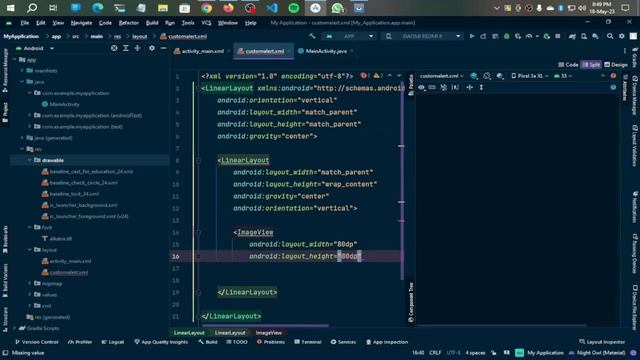Screen dimensions: 640x360
Task: Stop the running app with Stop icon
Action: click(x=558, y=36)
